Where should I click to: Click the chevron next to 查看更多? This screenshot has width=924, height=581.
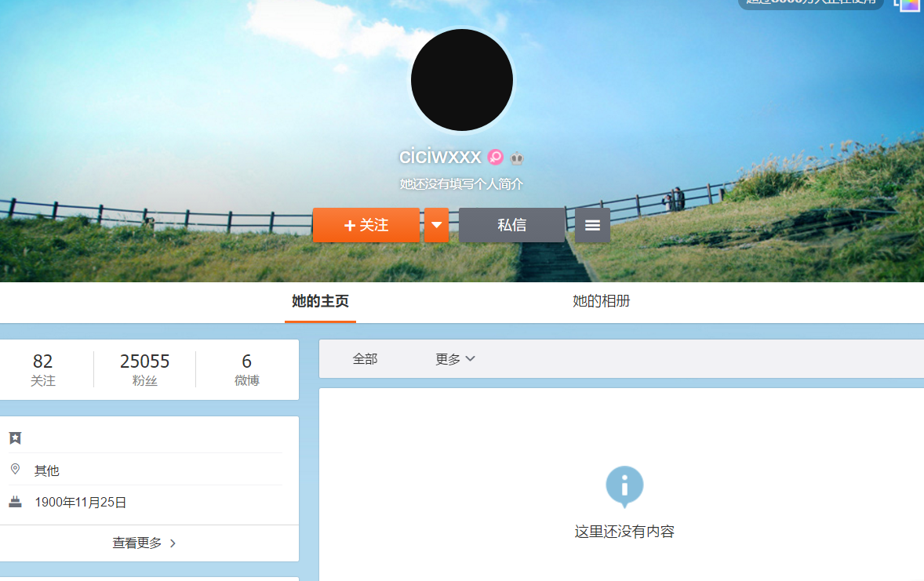pyautogui.click(x=173, y=543)
